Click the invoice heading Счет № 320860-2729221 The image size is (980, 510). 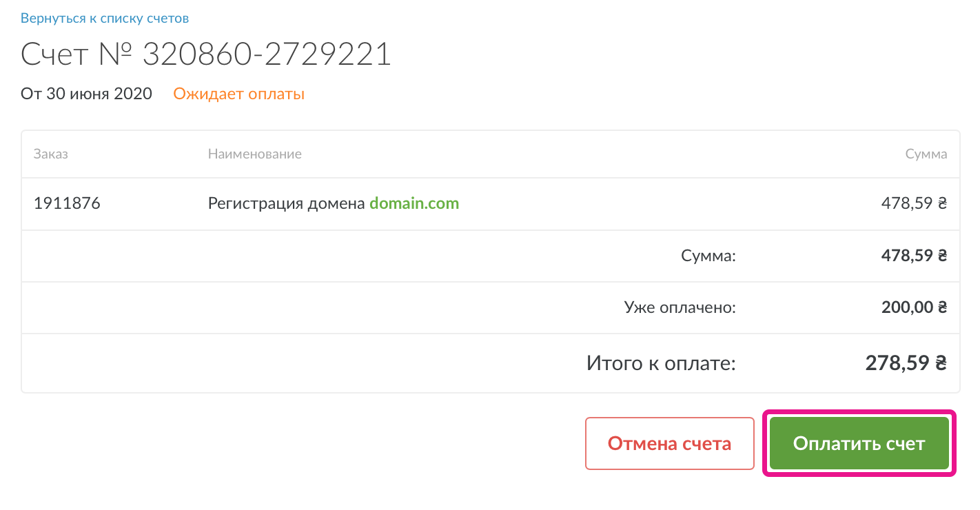point(206,54)
